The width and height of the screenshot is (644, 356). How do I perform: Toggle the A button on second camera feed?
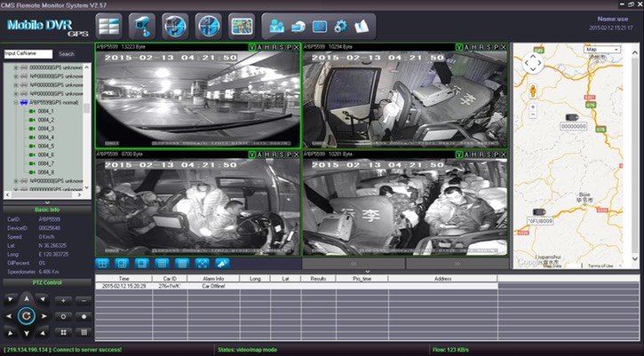pyautogui.click(x=466, y=45)
